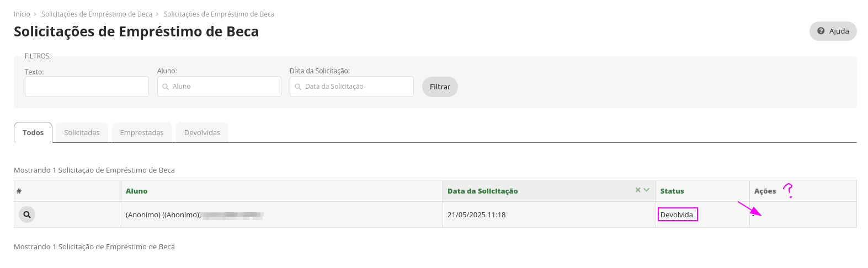Sort table by the Status column header
The height and width of the screenshot is (268, 868).
tap(672, 191)
